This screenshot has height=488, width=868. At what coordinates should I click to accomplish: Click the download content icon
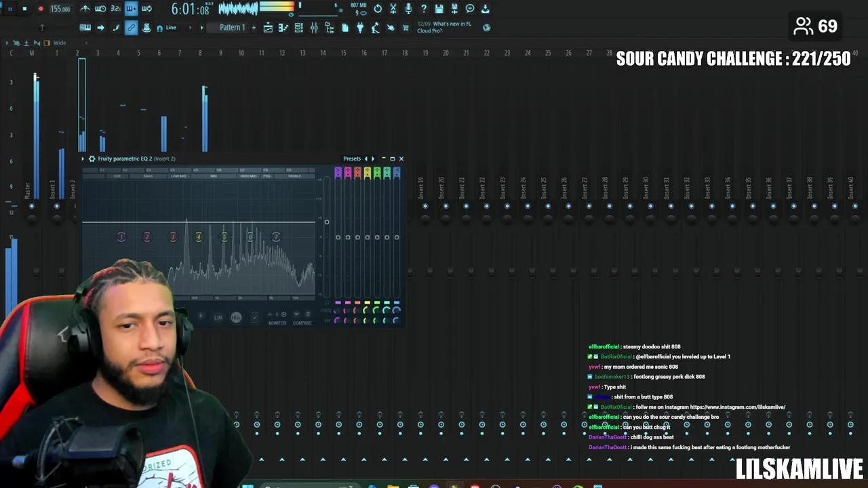[x=486, y=9]
